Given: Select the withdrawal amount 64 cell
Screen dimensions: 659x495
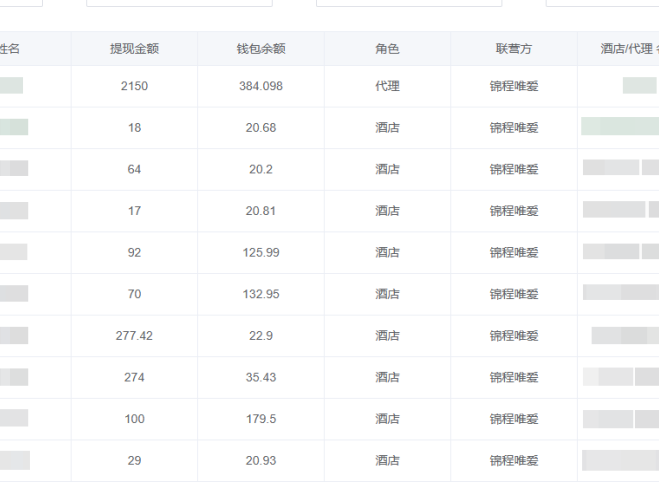Looking at the screenshot, I should tap(134, 169).
